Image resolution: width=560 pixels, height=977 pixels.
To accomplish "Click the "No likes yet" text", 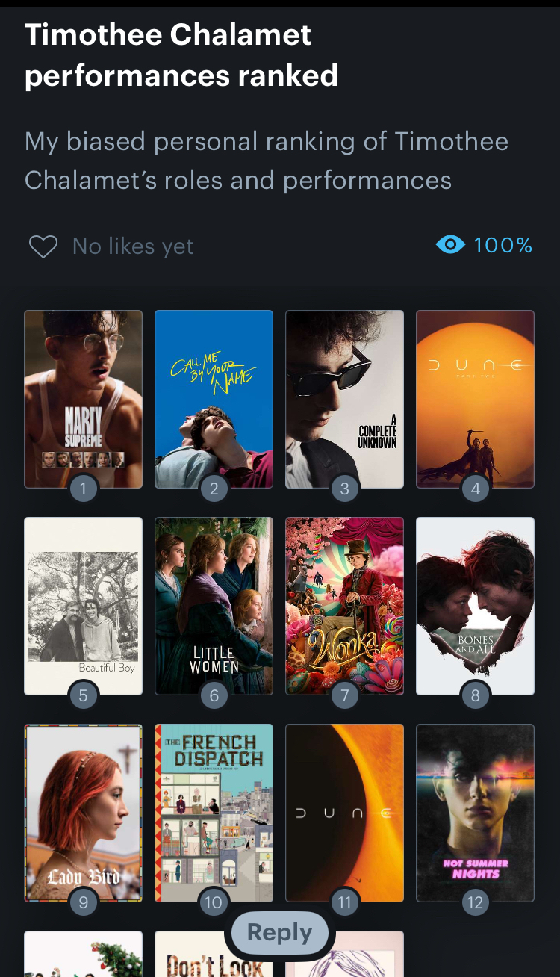I will [133, 246].
